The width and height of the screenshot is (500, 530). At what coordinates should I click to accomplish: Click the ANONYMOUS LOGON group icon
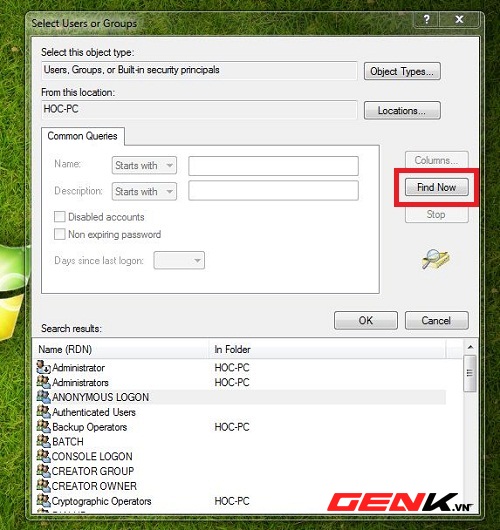(x=43, y=396)
